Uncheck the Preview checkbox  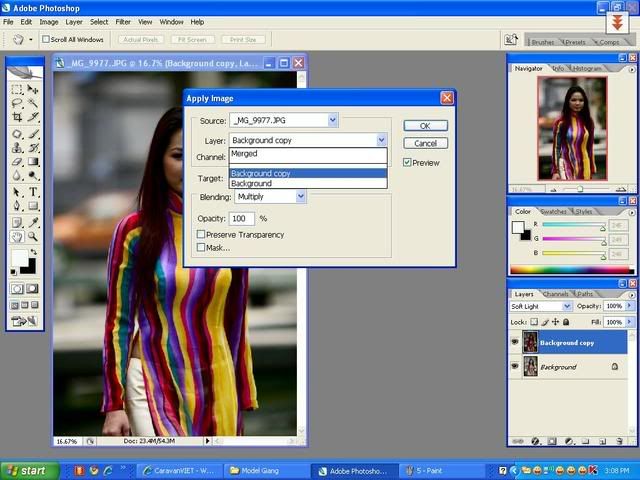(x=407, y=162)
